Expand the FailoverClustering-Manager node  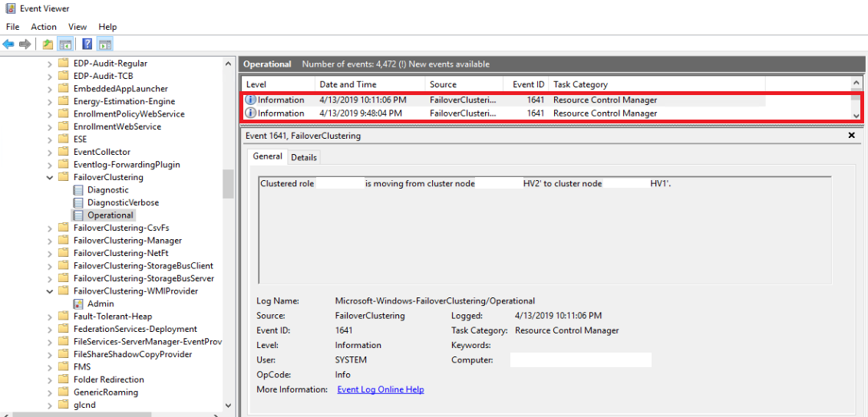pos(50,241)
